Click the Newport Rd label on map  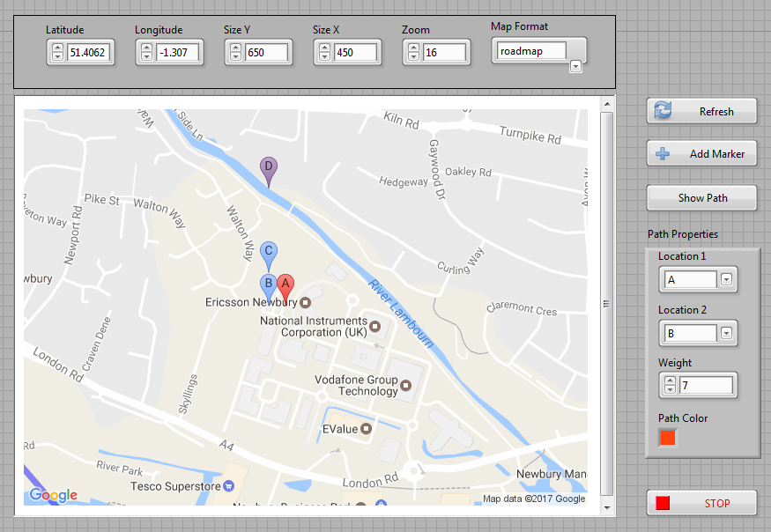click(73, 235)
